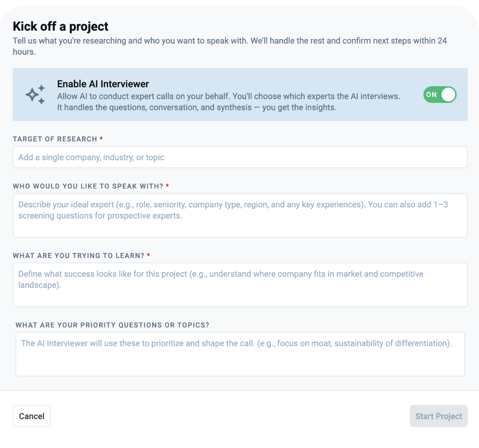Click the 'Kick off a project' heading
Screen dimensions: 479x448
tap(61, 26)
